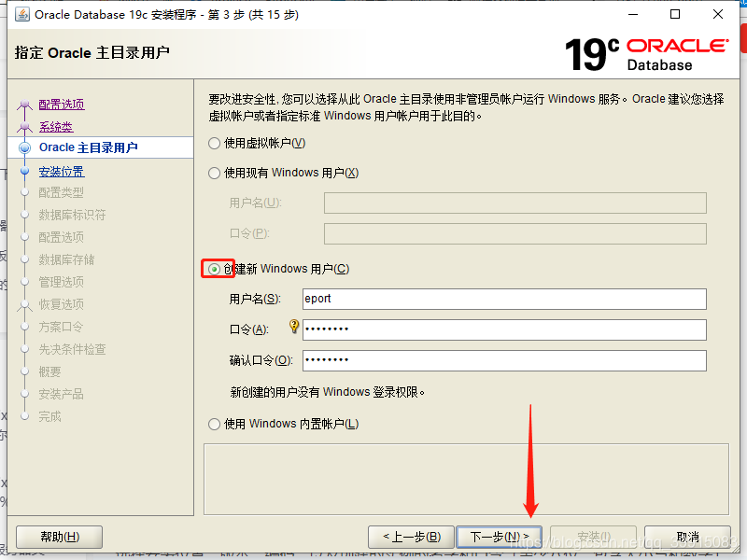The image size is (747, 560).
Task: Click the 帮助(H) button
Action: 60,538
